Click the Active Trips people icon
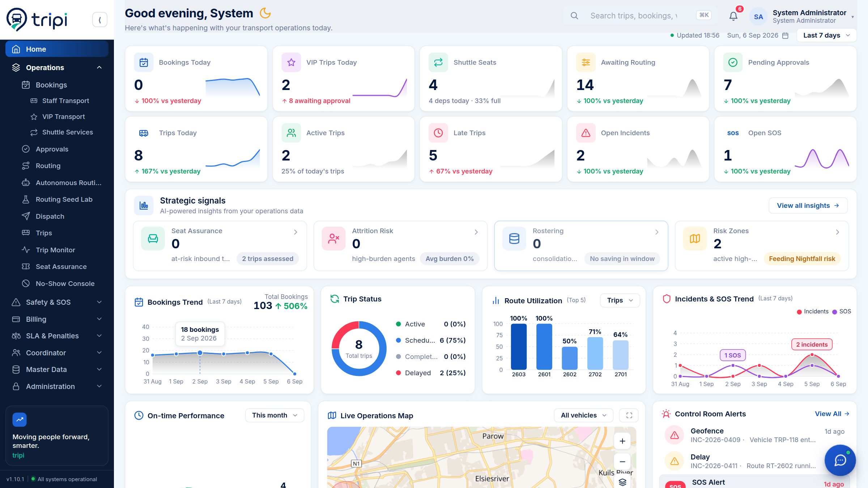This screenshot has width=868, height=488. coord(291,133)
